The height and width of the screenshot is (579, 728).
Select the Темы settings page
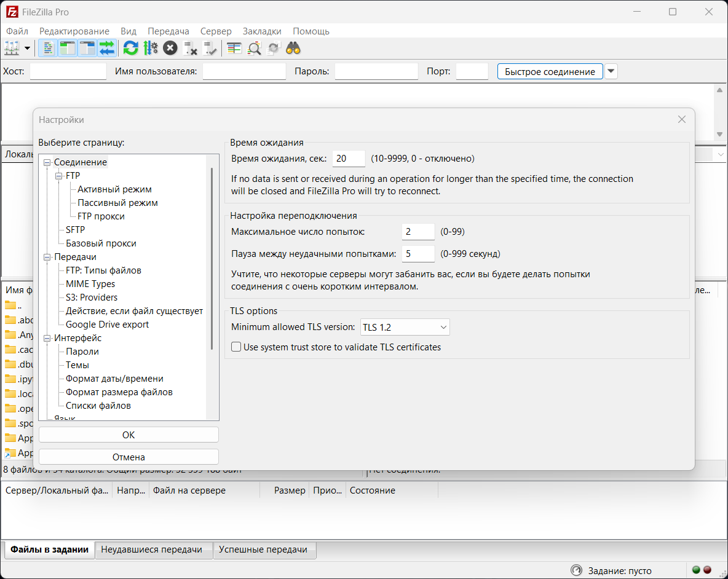click(x=77, y=365)
